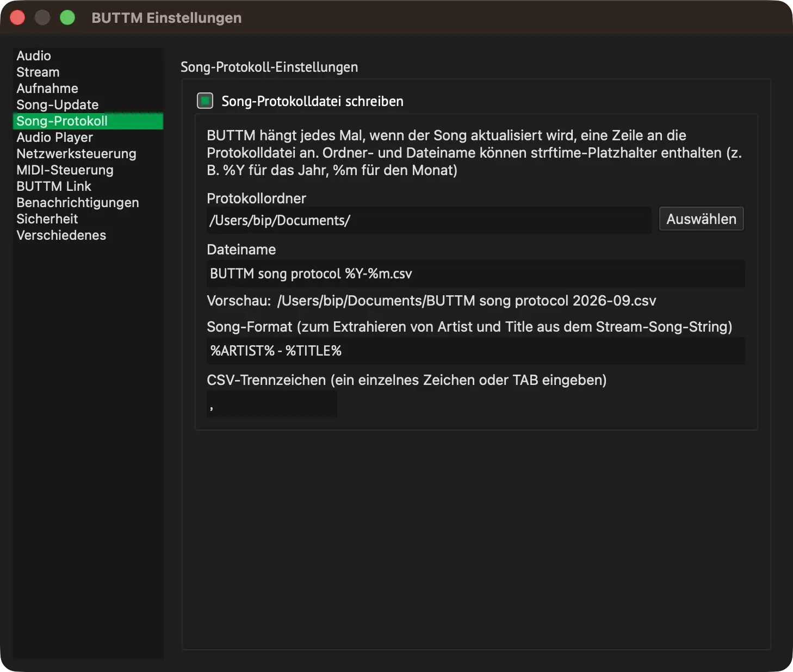Go to the Aufnahme settings
Screen dimensions: 793x672
tap(88, 89)
